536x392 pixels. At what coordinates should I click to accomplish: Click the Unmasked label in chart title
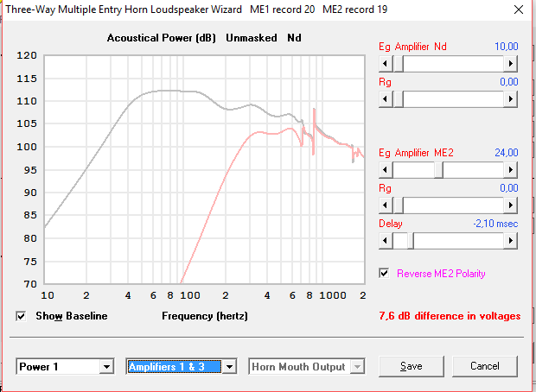pyautogui.click(x=252, y=38)
